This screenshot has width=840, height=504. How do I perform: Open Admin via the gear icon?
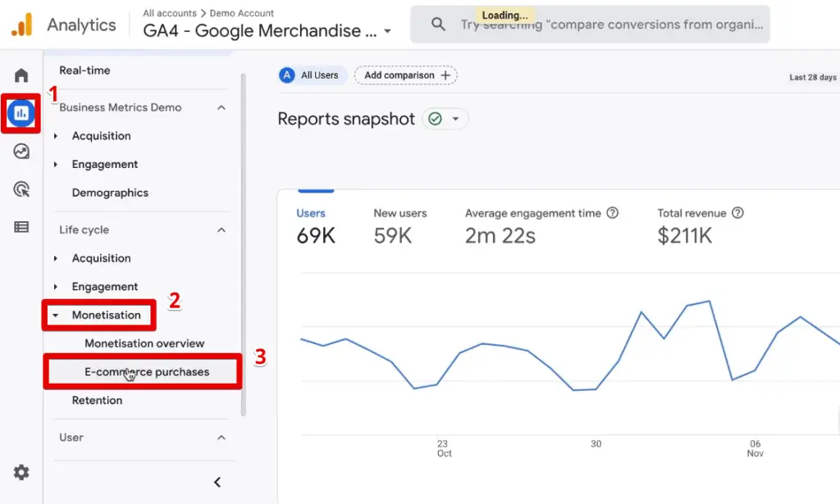(21, 472)
